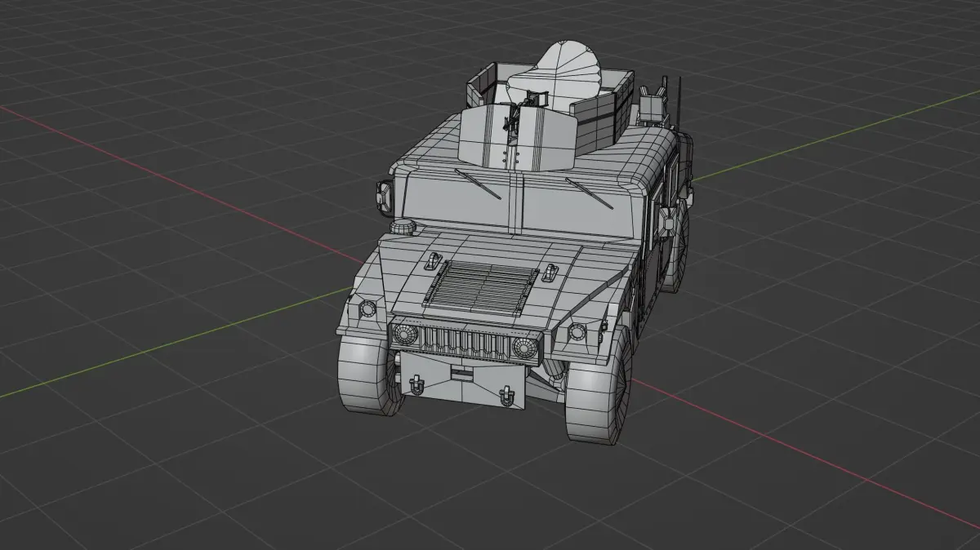980x550 pixels.
Task: Select the front bumper of the vehicle
Action: pos(464,379)
